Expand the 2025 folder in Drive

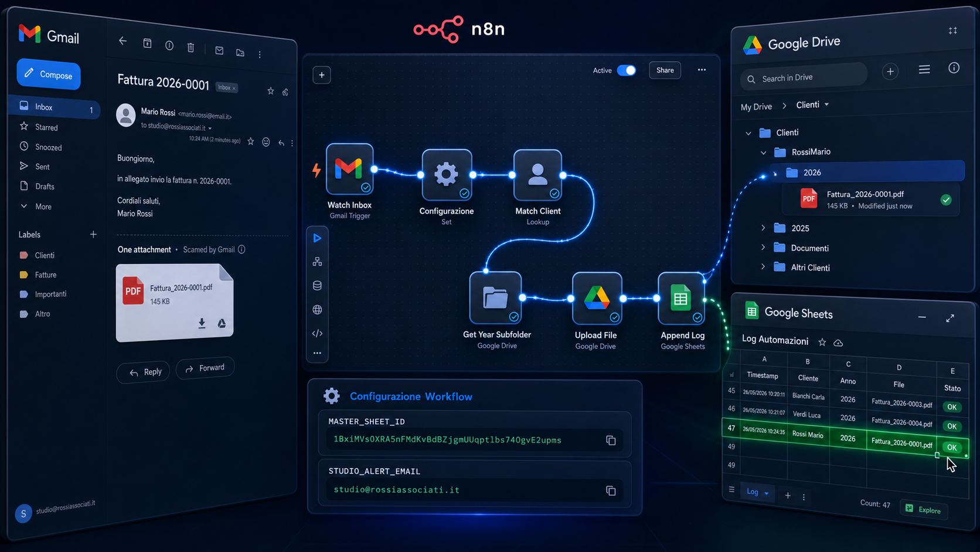[763, 228]
